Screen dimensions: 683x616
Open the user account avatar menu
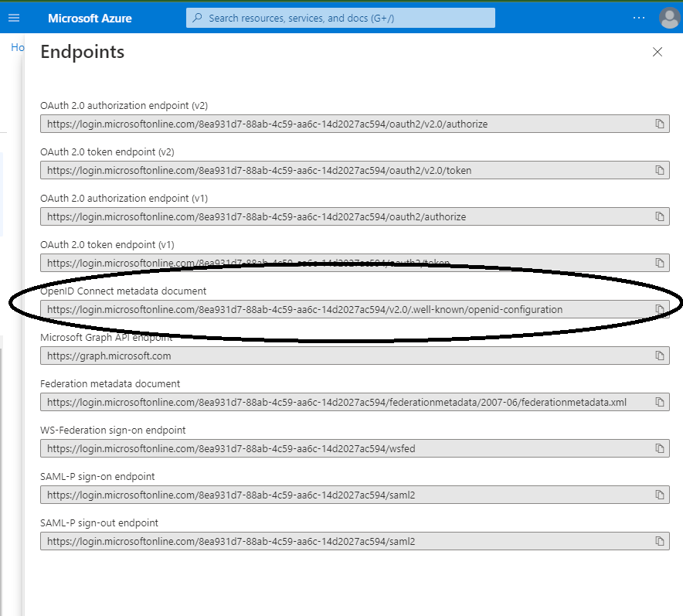click(669, 18)
